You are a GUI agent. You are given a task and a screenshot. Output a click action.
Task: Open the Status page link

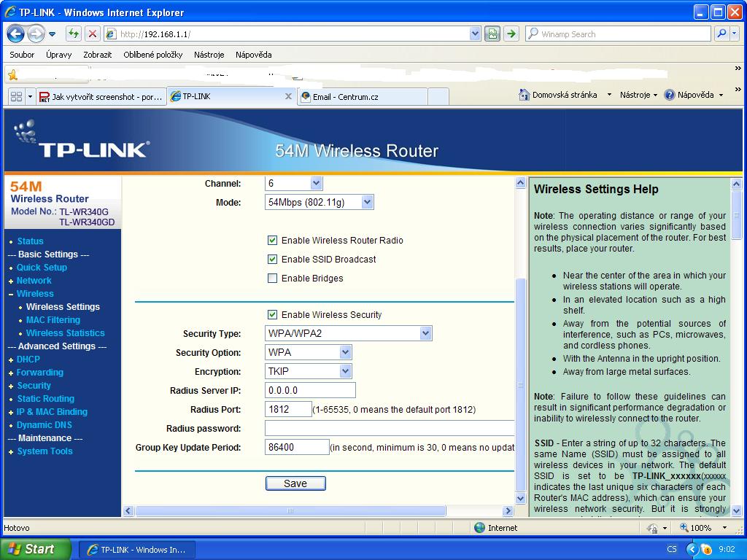[30, 241]
